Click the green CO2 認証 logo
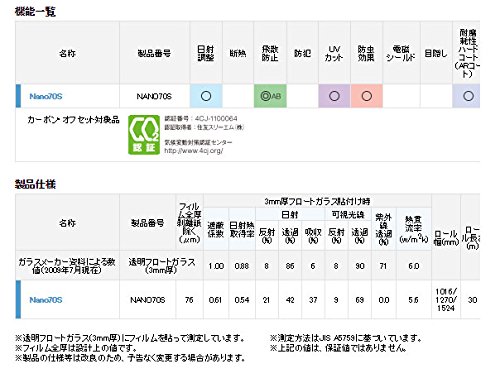The height and width of the screenshot is (378, 500). [144, 135]
